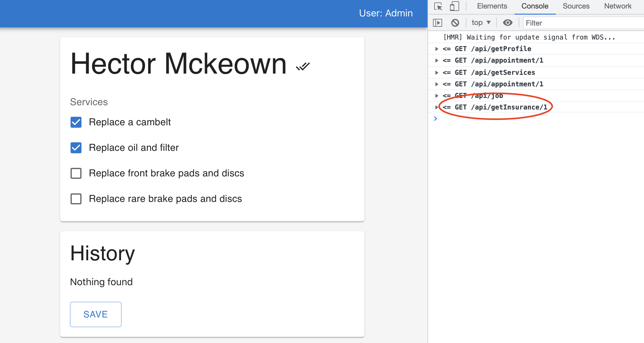
Task: Show console sidebar panel icon
Action: click(437, 23)
